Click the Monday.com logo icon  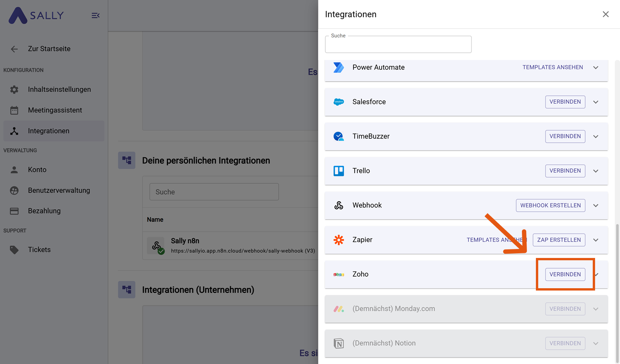click(x=338, y=309)
